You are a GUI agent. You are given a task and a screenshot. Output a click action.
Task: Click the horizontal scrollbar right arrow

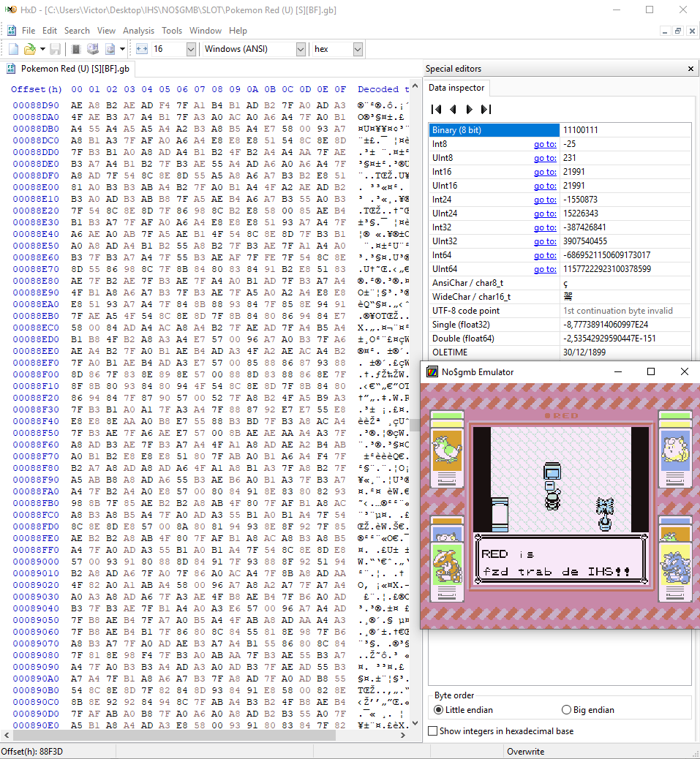pyautogui.click(x=403, y=735)
